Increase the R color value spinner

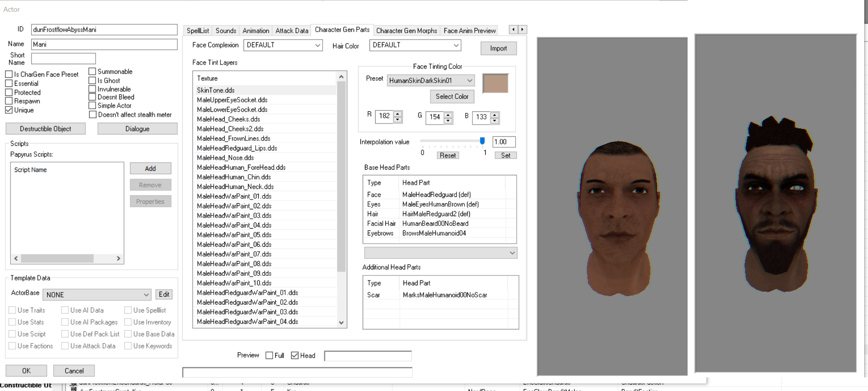pyautogui.click(x=398, y=114)
